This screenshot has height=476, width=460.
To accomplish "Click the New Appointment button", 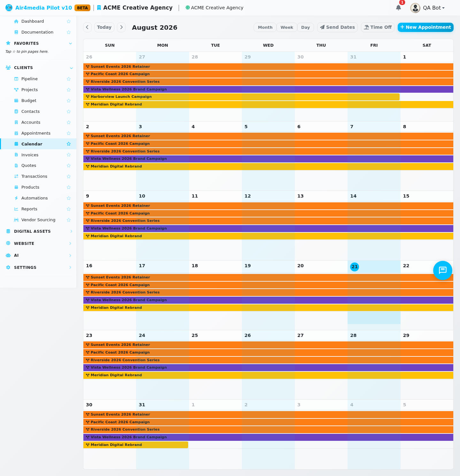I will 425,27.
